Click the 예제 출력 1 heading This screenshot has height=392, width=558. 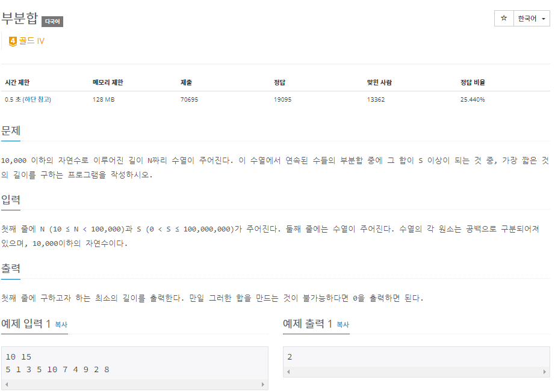click(x=308, y=324)
